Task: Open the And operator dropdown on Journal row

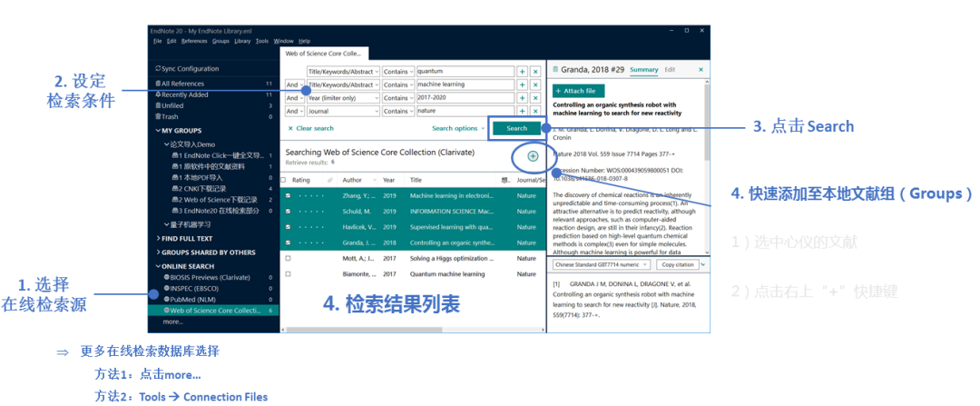Action: point(294,111)
